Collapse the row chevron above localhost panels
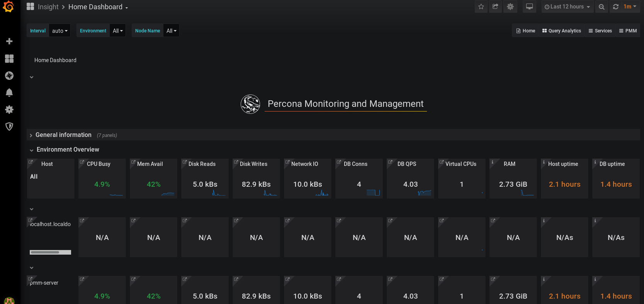 [x=32, y=209]
